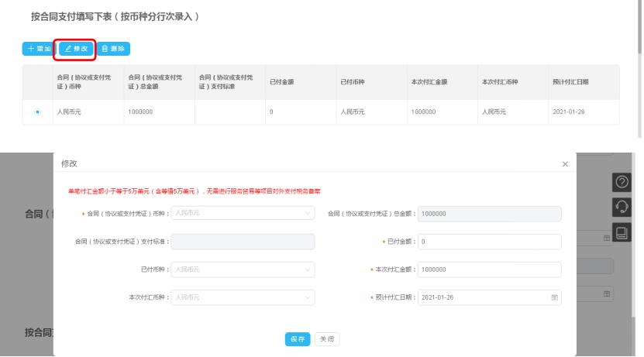Click the 修改 (edit) pencil button
The image size is (644, 357).
pyautogui.click(x=76, y=49)
